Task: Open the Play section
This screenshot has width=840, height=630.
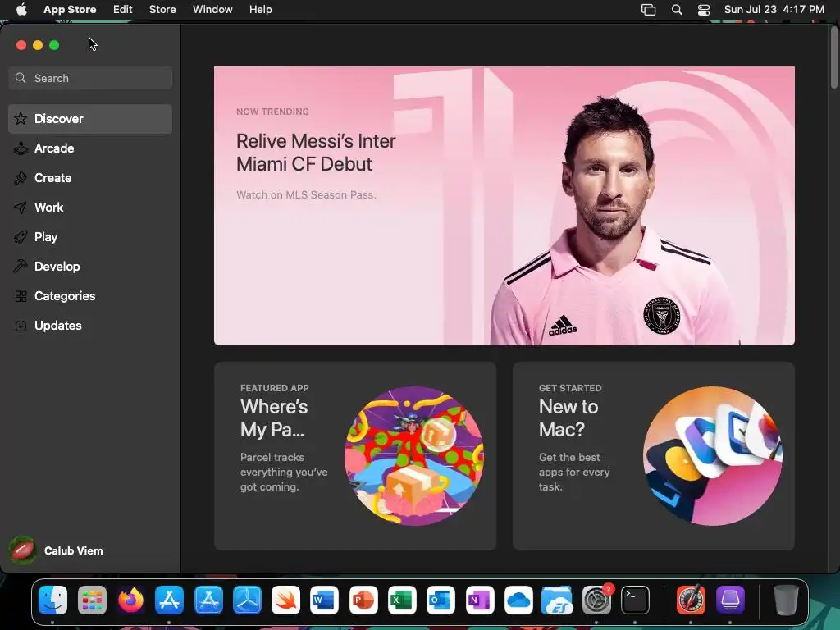Action: click(x=90, y=237)
